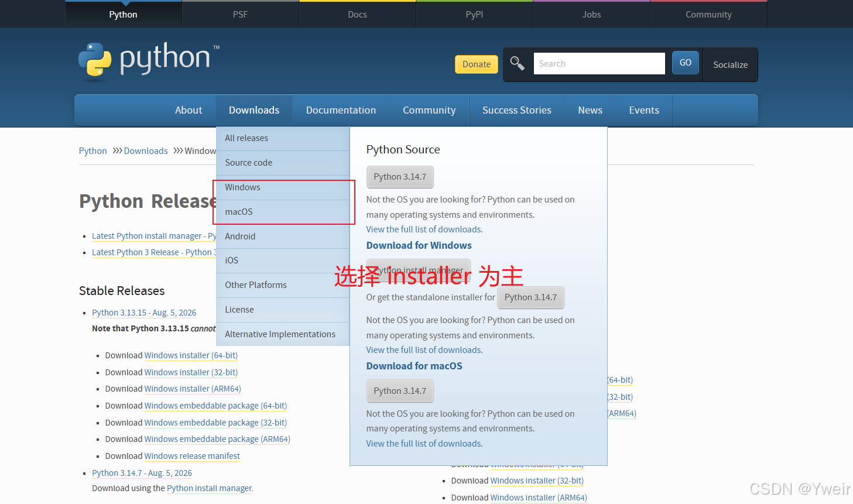Select Source code in Downloads submenu

(283, 163)
